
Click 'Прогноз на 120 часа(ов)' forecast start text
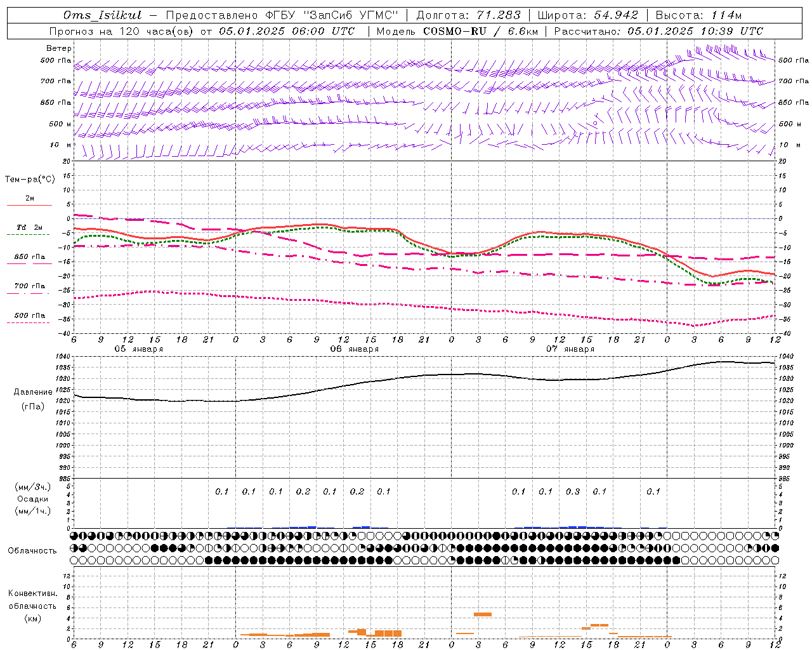click(x=122, y=31)
